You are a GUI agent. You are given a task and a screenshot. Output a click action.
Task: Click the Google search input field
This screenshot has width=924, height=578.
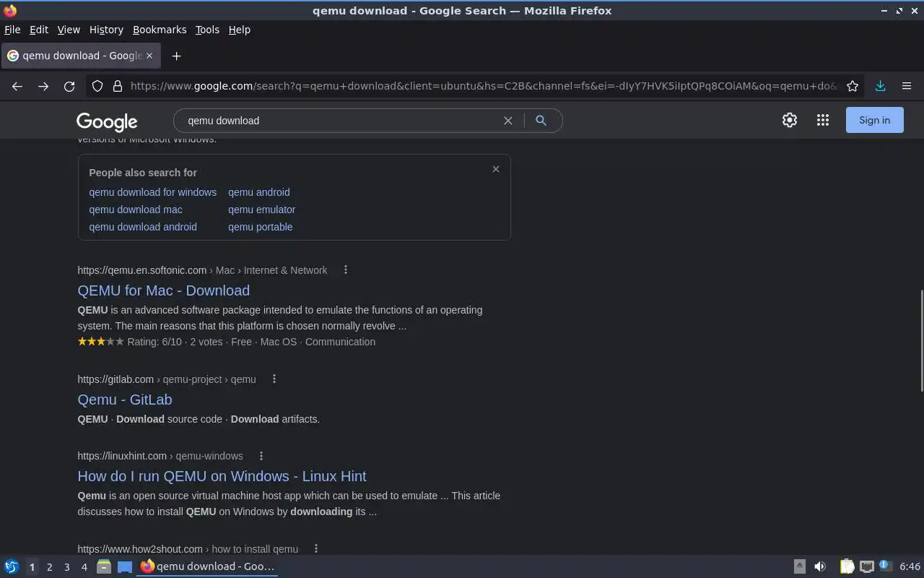pyautogui.click(x=339, y=121)
